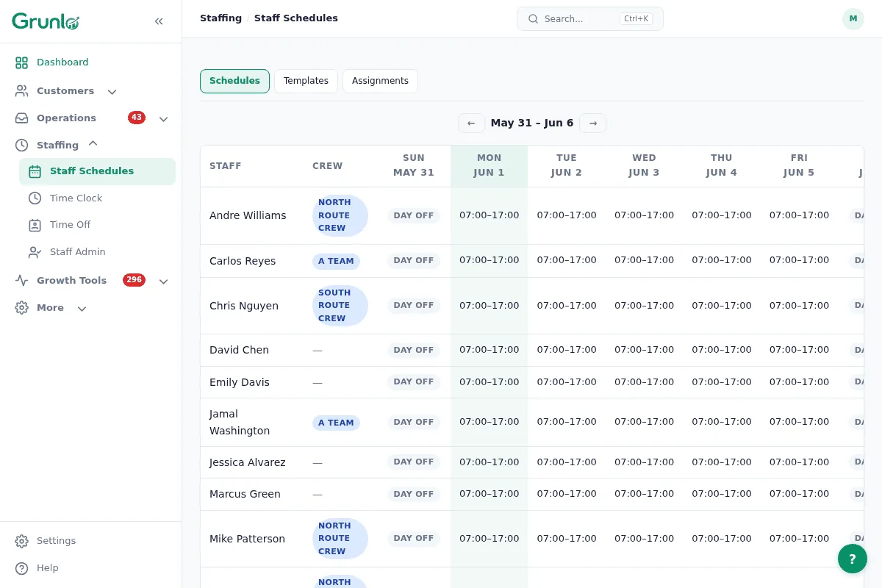Screen dimensions: 882x588
Task: Click the Mon Jun 1 column header
Action: click(489, 165)
